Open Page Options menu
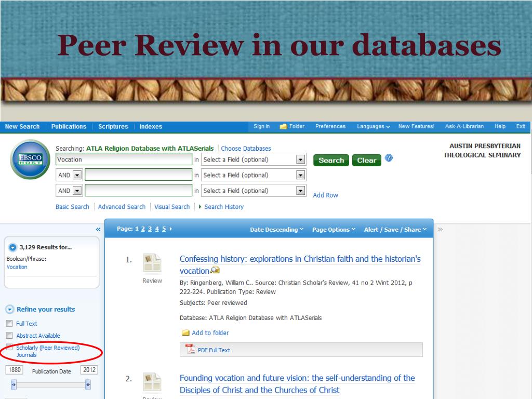Image resolution: width=532 pixels, height=399 pixels. point(334,230)
